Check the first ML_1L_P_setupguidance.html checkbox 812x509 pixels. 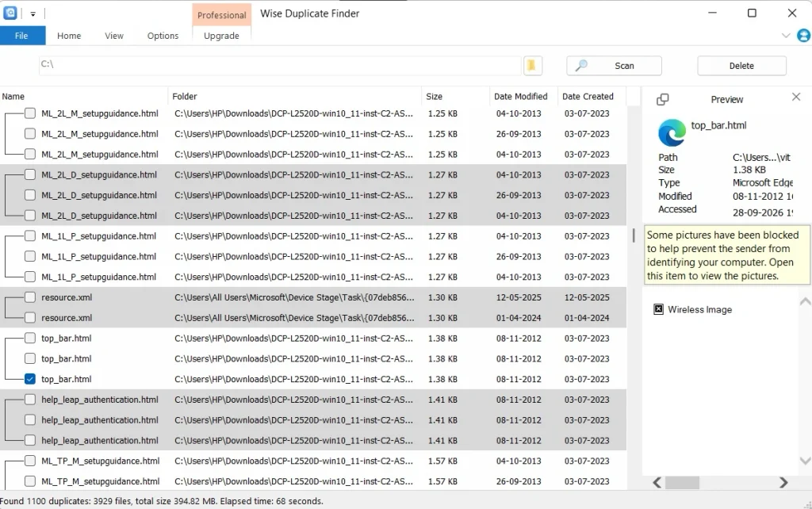click(30, 236)
